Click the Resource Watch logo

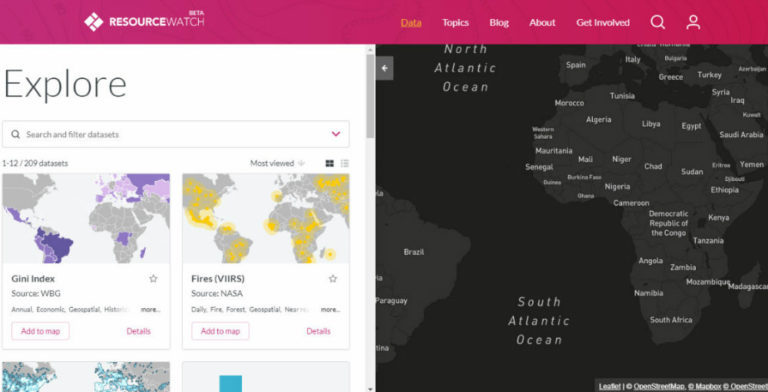click(x=144, y=22)
